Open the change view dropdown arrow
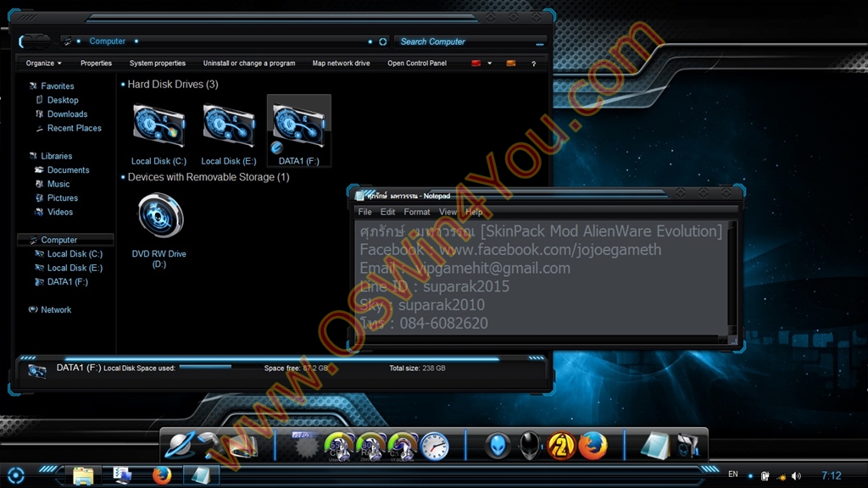Image resolution: width=868 pixels, height=488 pixels. click(x=489, y=63)
